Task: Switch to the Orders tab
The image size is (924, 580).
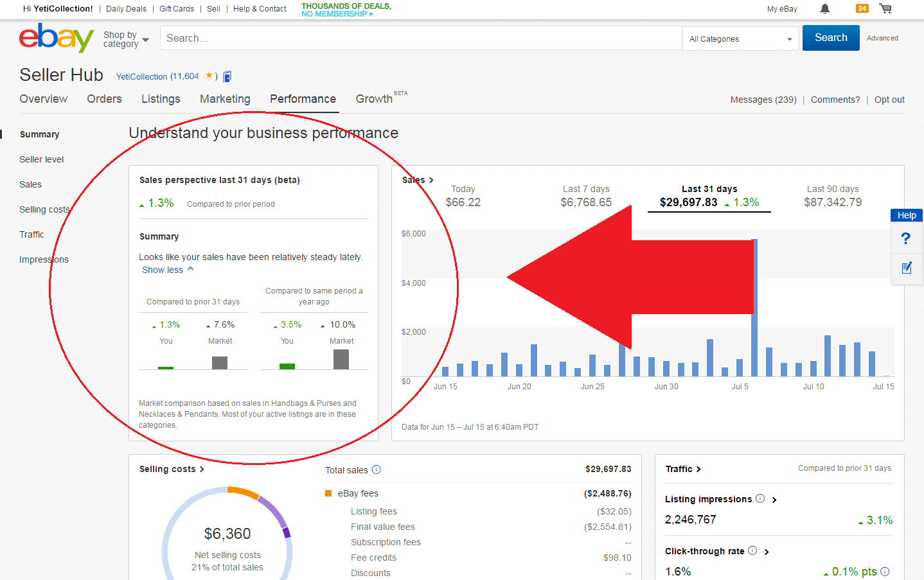Action: (x=104, y=99)
